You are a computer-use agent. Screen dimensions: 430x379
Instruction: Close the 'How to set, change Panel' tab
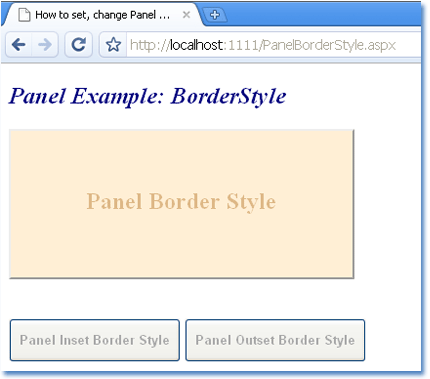(x=186, y=15)
